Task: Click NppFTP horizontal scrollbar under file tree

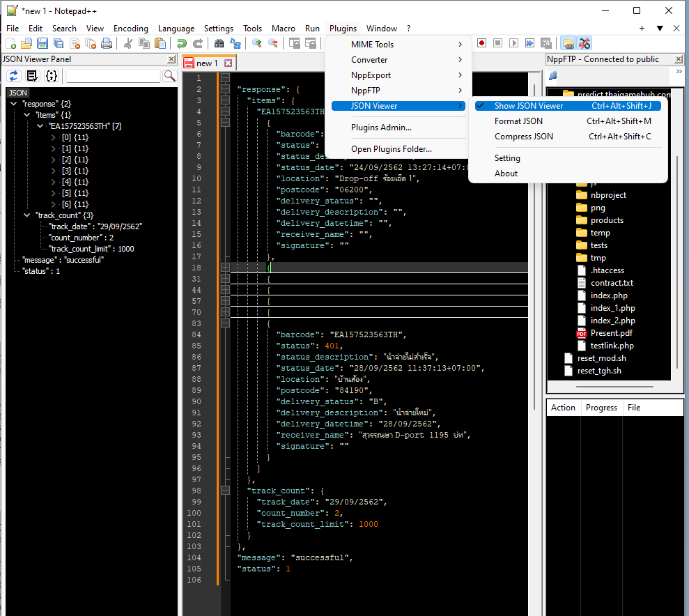Action: (614, 387)
